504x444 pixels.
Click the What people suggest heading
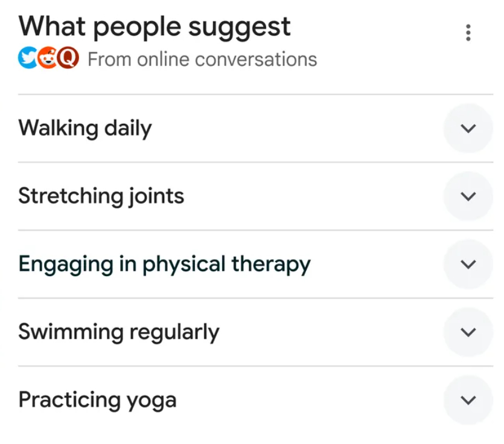155,27
